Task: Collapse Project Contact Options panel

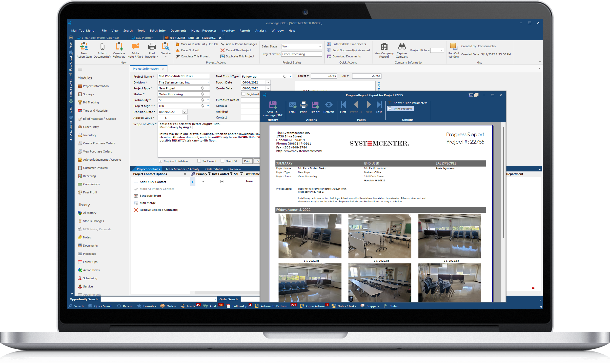Action: 185,174
